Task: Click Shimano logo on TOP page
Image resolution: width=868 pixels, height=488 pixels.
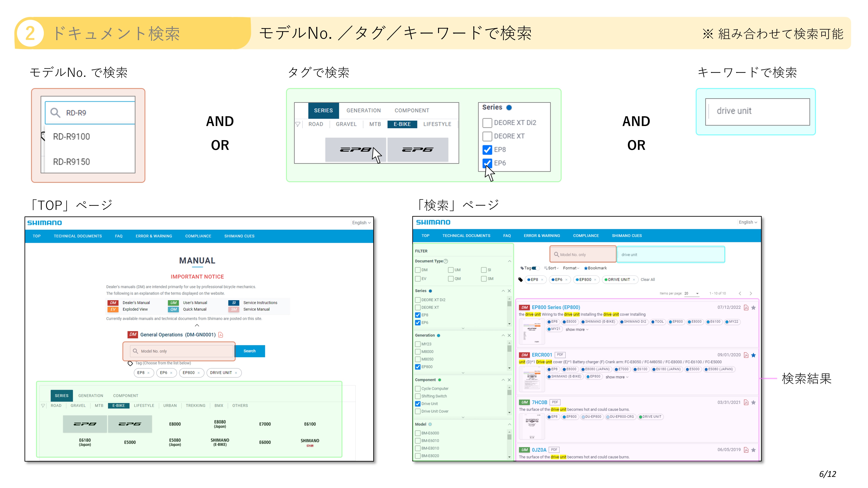Action: point(44,223)
